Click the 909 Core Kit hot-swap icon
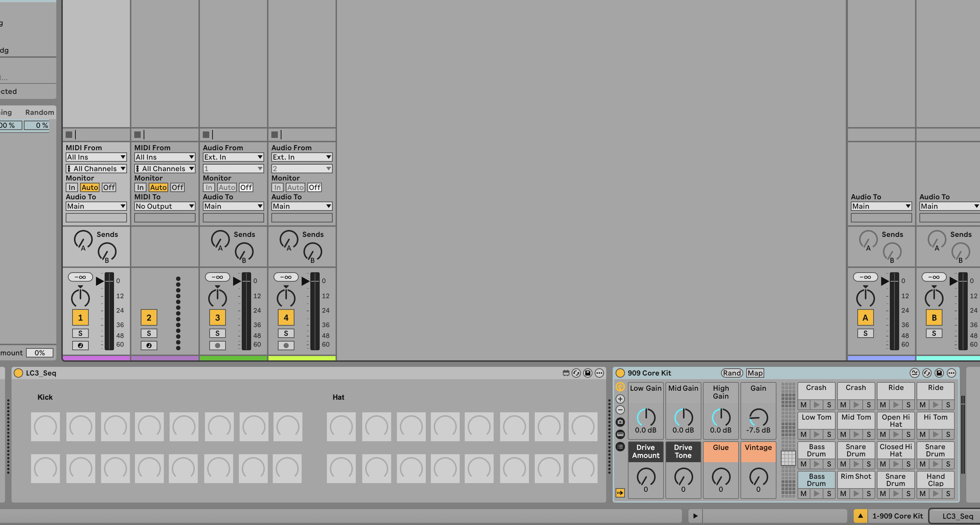 [x=927, y=373]
